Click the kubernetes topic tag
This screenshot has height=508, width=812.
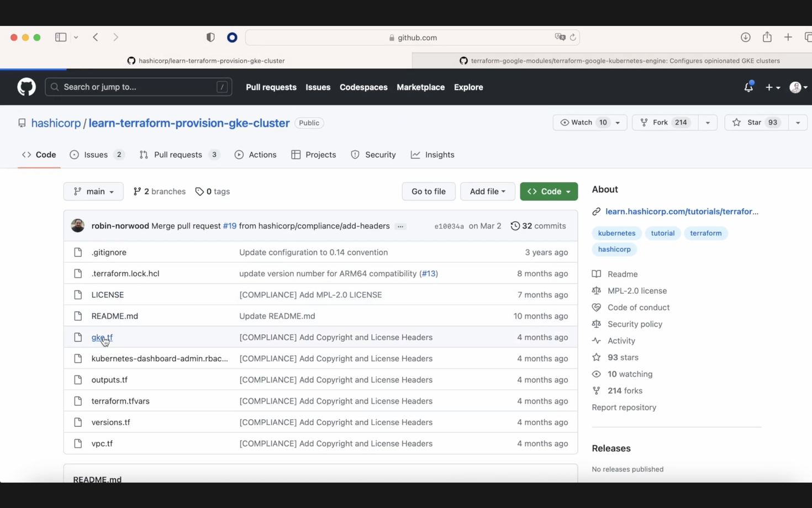coord(616,233)
